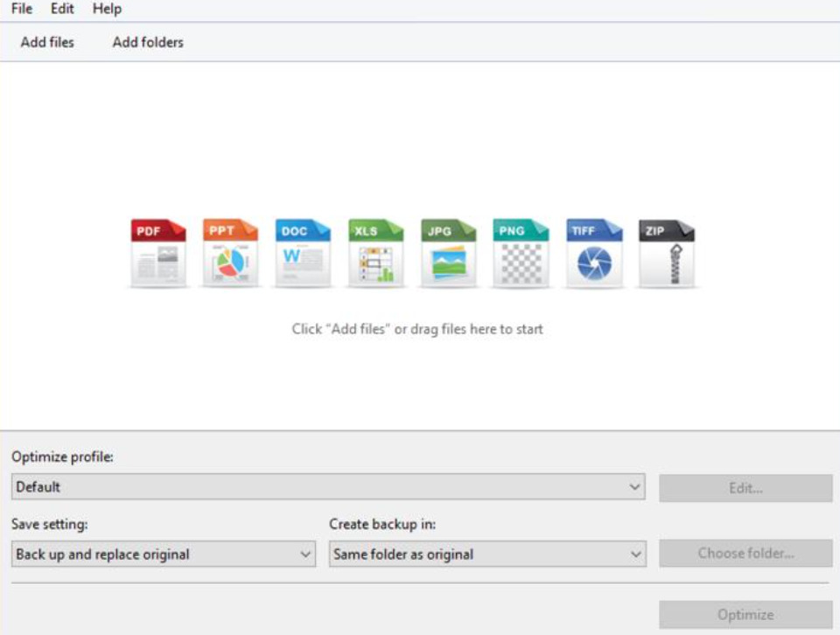Image resolution: width=840 pixels, height=635 pixels.
Task: Click the ZIP archive file icon
Action: (x=667, y=253)
